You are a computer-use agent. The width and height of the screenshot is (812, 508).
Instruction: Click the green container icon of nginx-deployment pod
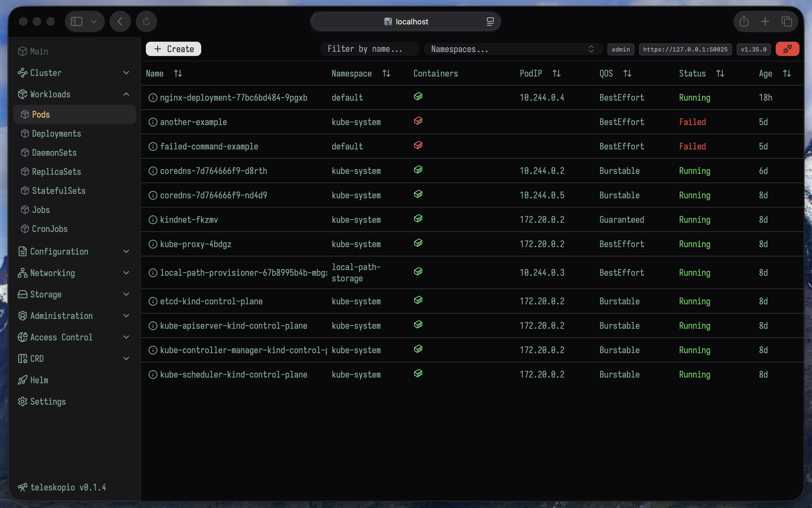418,96
